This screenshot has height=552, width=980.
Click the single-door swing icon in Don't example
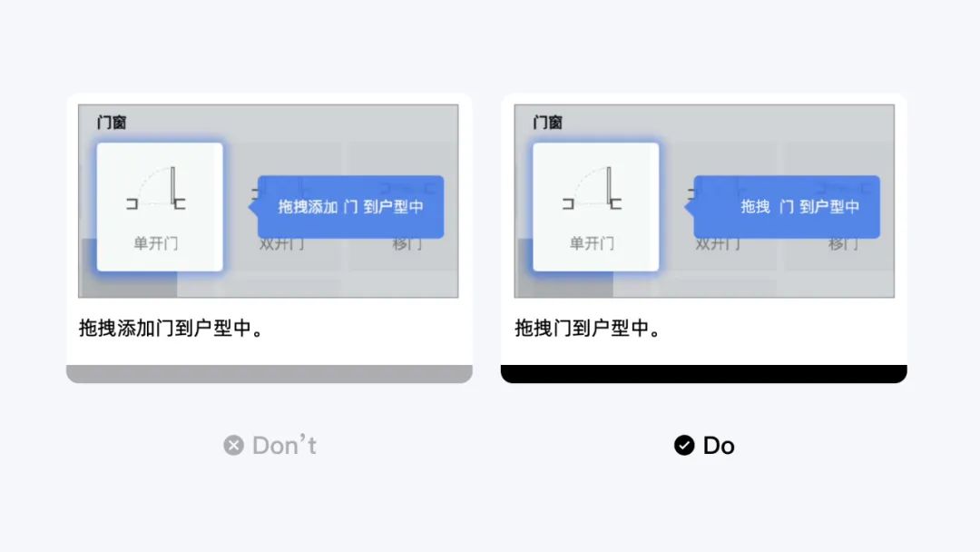coord(156,188)
